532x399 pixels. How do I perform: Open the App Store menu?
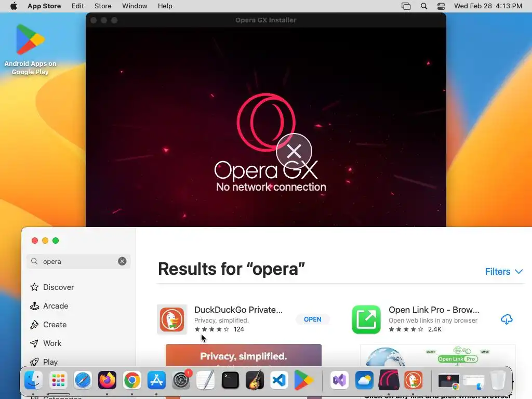point(44,6)
